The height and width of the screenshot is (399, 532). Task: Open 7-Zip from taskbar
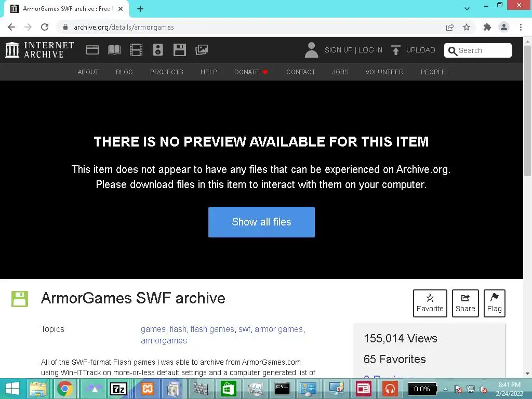coord(118,389)
